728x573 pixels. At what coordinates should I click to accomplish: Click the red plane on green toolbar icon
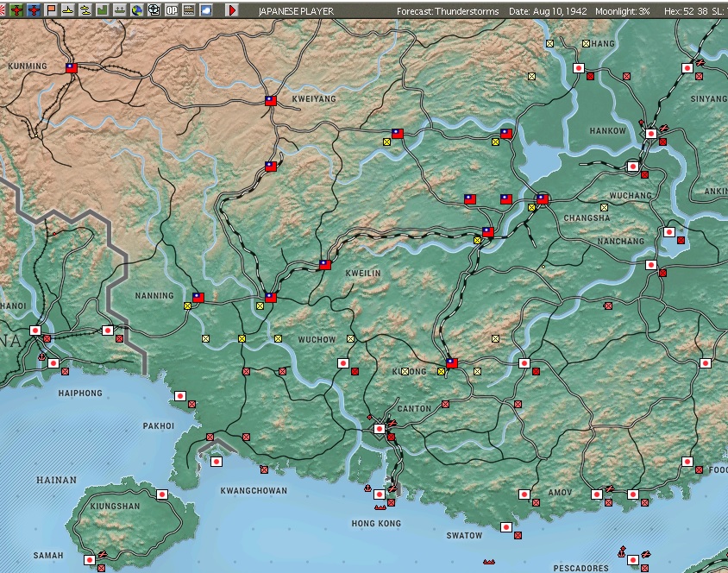pyautogui.click(x=16, y=9)
